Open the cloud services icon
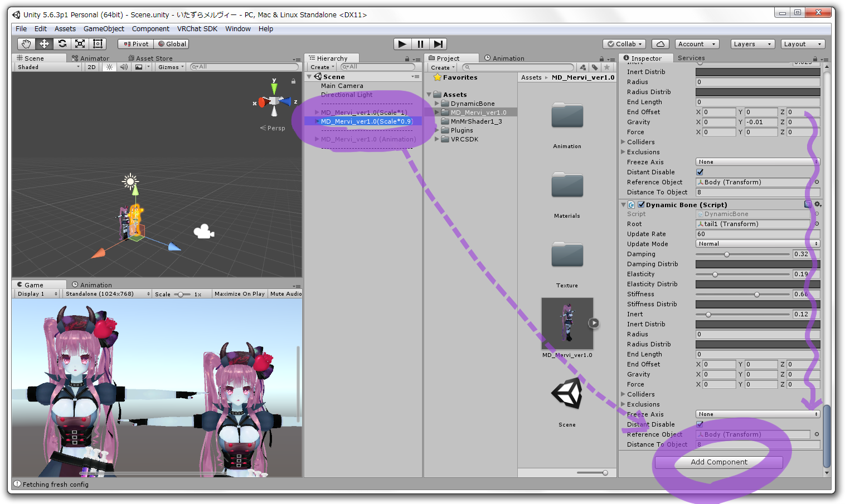 [x=660, y=44]
